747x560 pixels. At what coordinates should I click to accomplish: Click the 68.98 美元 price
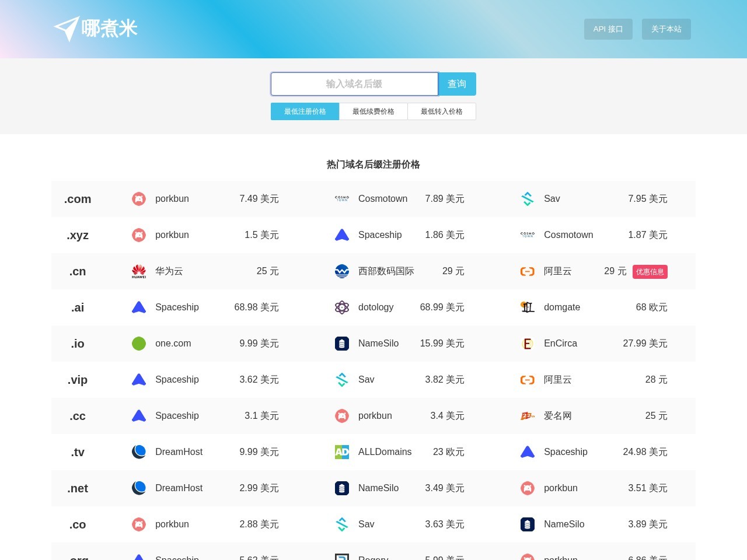pyautogui.click(x=257, y=307)
